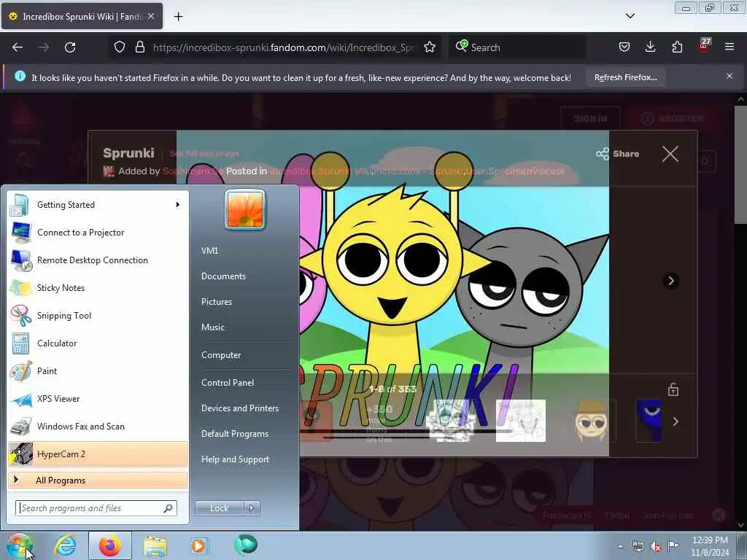
Task: Click the tracking protection shield icon
Action: (x=120, y=47)
